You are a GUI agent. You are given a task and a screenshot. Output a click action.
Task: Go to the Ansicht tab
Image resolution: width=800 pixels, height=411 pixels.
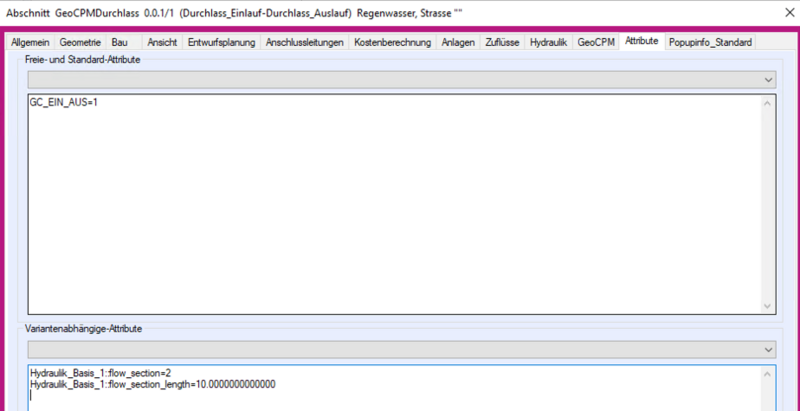pyautogui.click(x=162, y=43)
